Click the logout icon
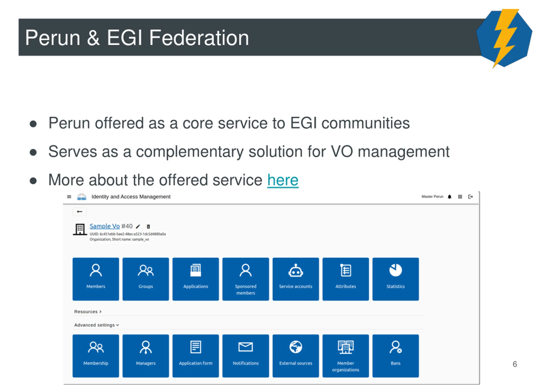Screen dimensions: 542x392 471,197
